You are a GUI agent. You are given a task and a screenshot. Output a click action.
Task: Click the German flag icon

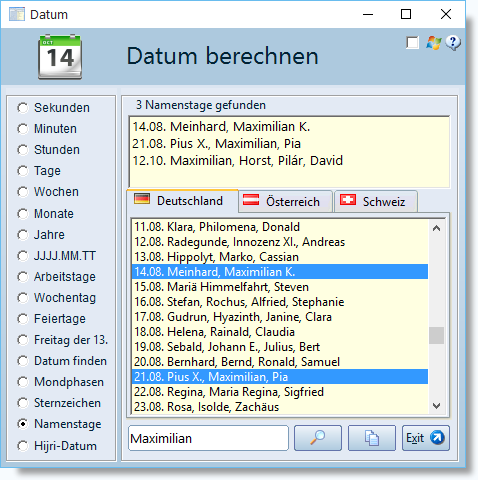[x=142, y=199]
